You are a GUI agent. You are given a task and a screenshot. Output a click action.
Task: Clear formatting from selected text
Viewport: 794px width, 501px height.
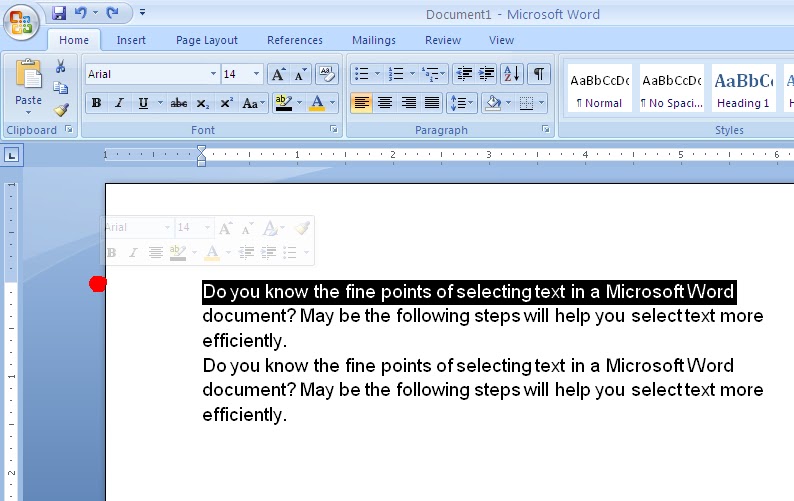pos(327,74)
